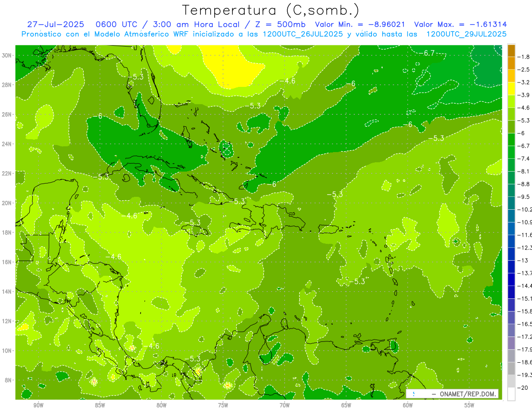This screenshot has width=532, height=411.
Task: Click the '16N' latitude axis label
Action: 7,262
